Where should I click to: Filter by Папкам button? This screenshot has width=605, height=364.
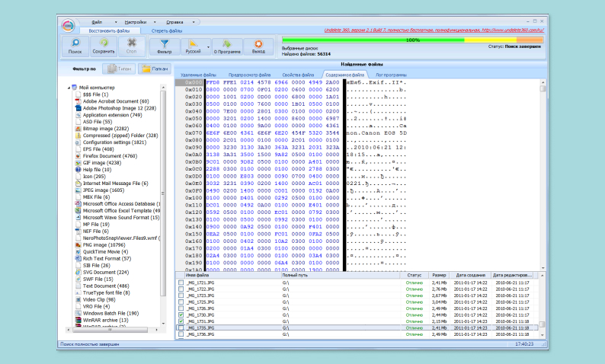155,69
